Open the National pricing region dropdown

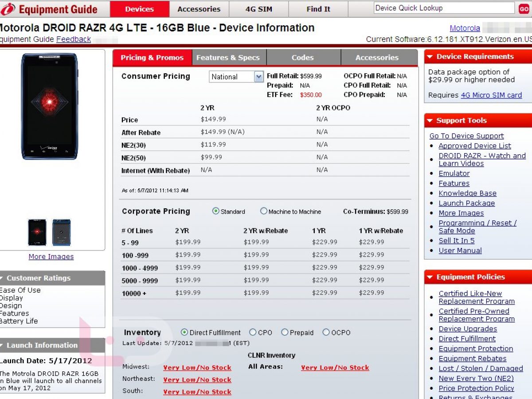pos(259,77)
